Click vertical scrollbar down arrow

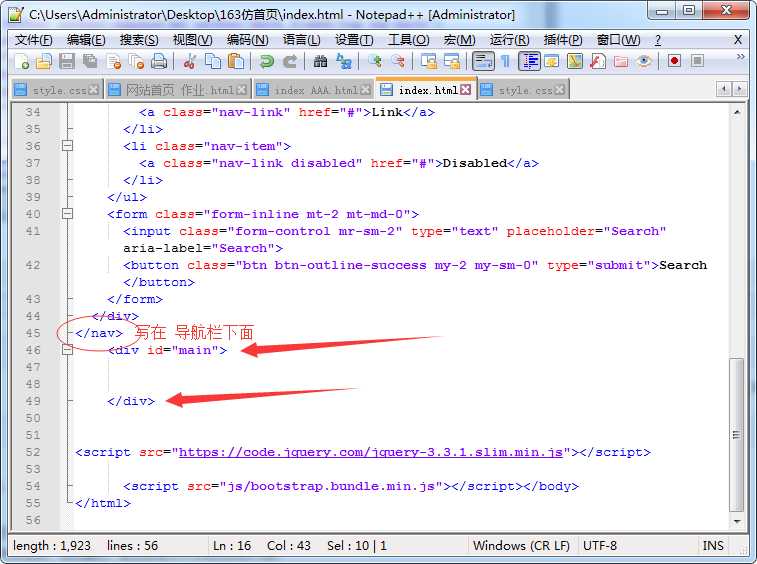click(737, 521)
